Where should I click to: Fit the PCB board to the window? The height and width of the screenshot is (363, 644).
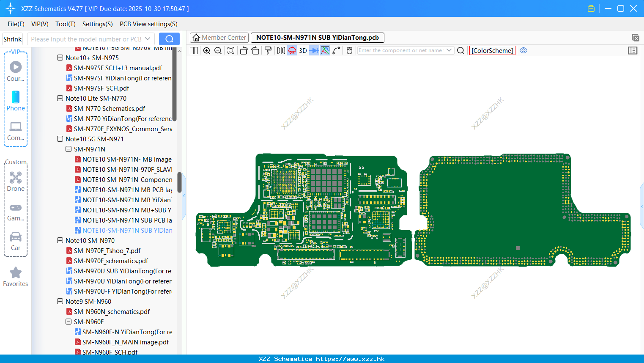point(231,50)
